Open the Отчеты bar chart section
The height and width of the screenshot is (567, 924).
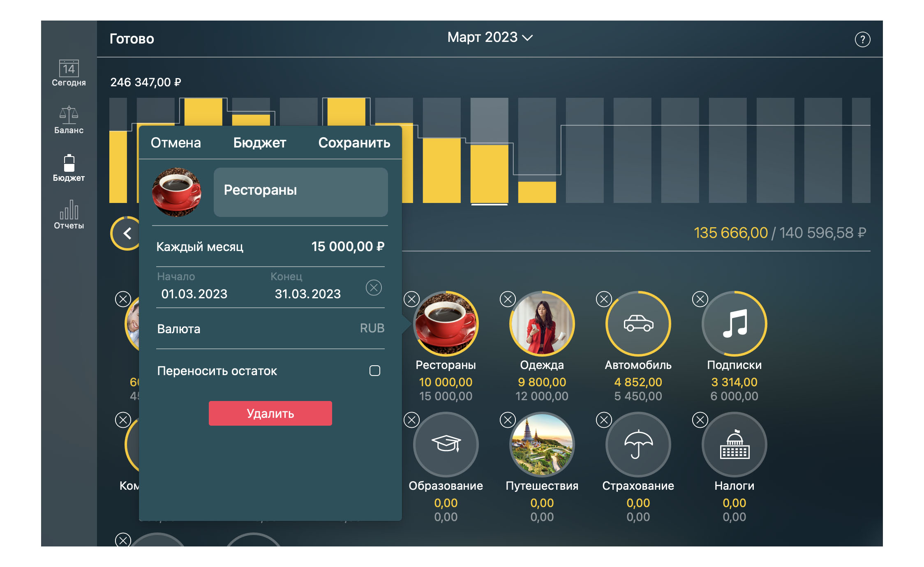click(69, 214)
